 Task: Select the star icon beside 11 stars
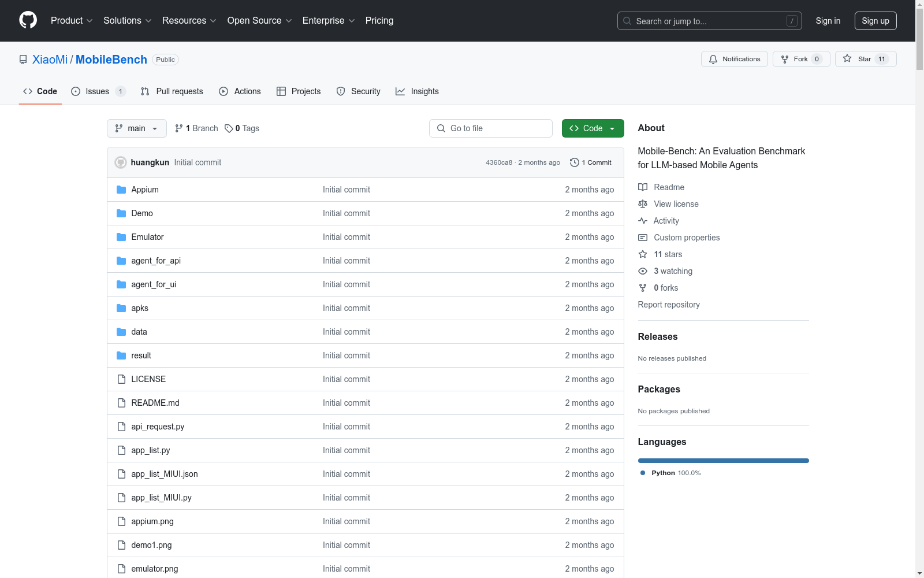[643, 254]
